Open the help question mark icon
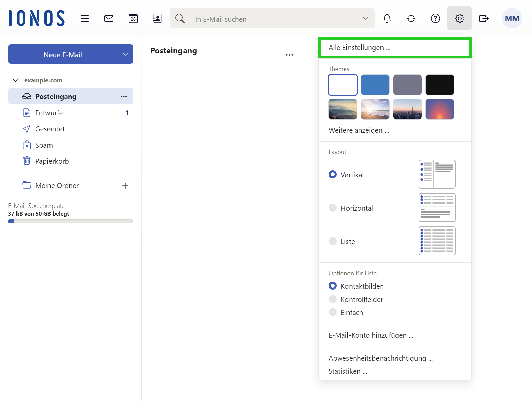 point(435,19)
